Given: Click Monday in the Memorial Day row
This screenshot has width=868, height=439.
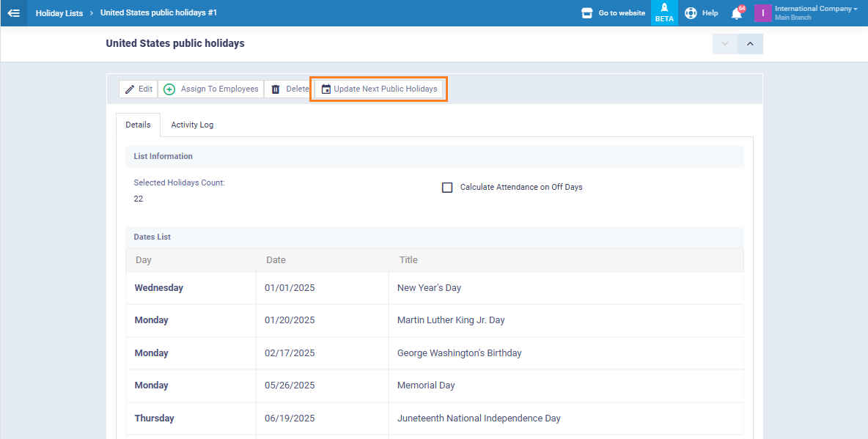Looking at the screenshot, I should [151, 385].
